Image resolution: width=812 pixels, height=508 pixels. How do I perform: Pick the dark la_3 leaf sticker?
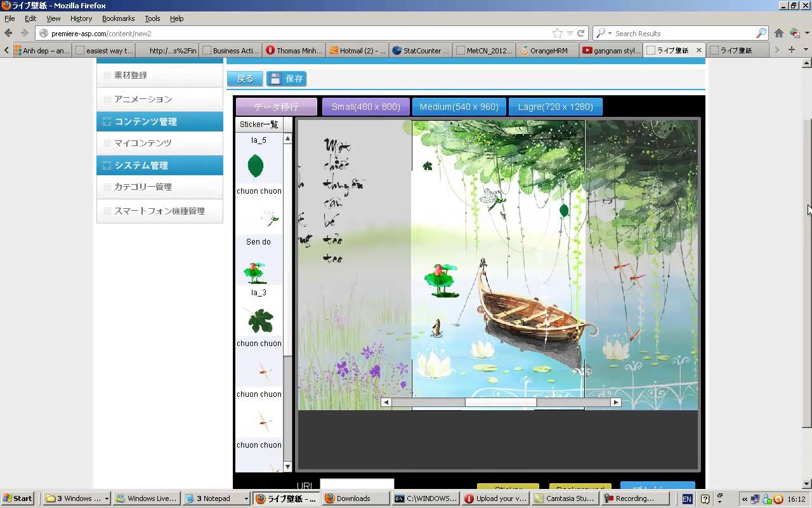click(x=260, y=321)
